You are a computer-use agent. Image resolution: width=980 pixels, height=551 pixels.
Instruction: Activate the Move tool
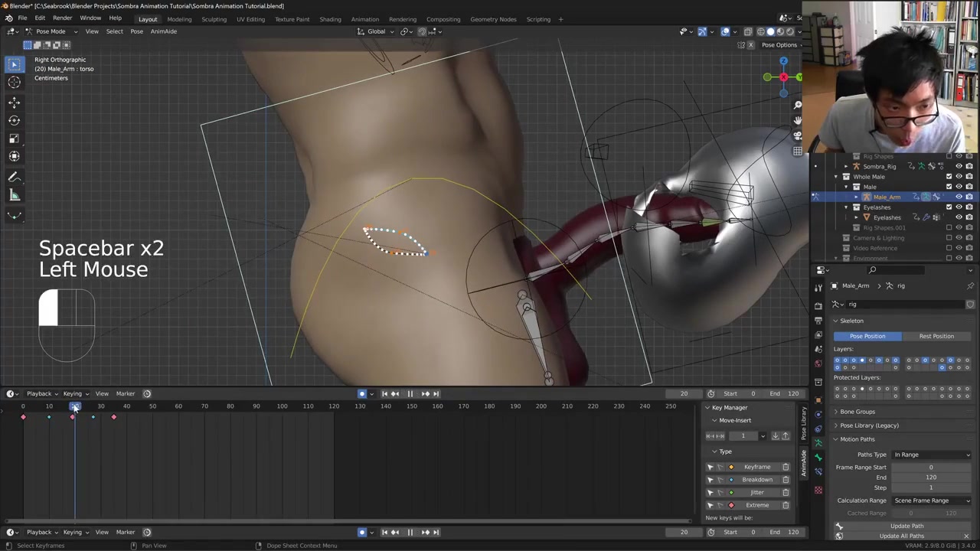[x=14, y=102]
